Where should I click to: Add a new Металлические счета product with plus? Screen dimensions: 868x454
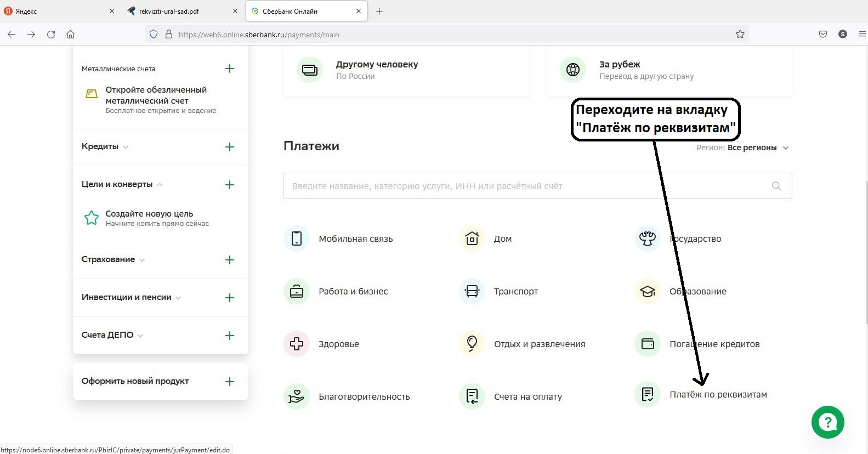pos(230,69)
